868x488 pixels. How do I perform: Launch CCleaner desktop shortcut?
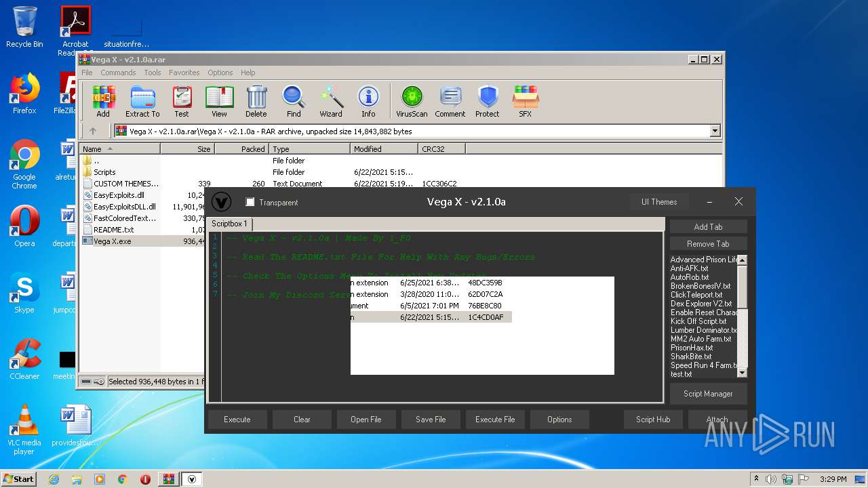24,359
